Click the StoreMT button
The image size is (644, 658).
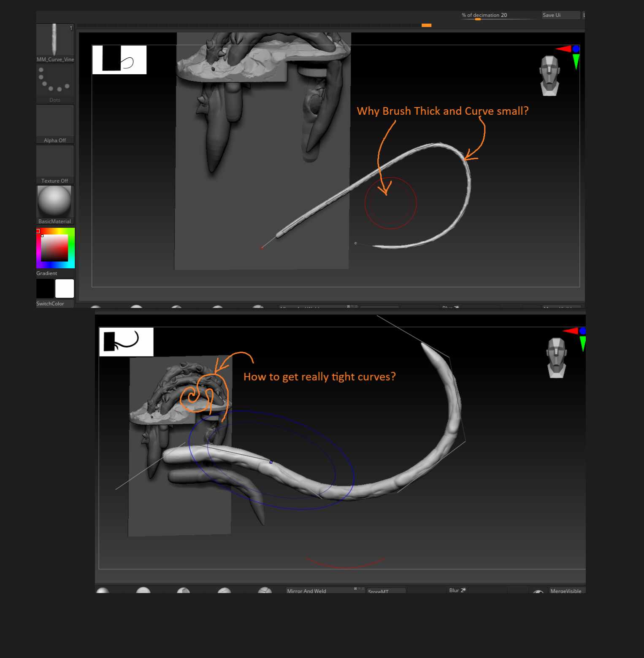[x=386, y=591]
